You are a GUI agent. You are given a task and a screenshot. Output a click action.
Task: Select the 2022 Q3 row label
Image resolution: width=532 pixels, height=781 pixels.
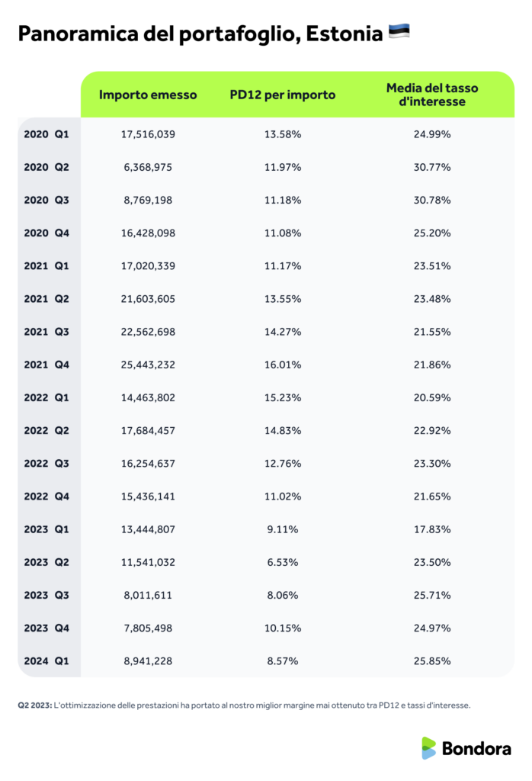pyautogui.click(x=46, y=464)
